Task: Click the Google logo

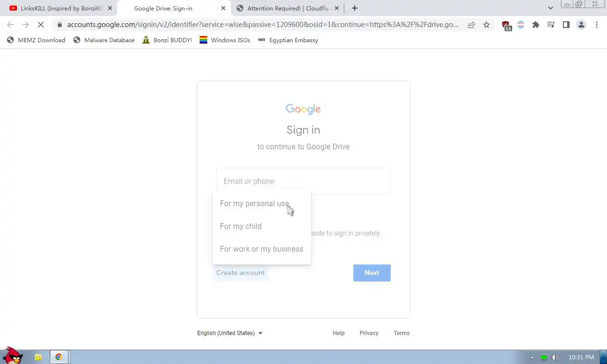Action: point(303,109)
